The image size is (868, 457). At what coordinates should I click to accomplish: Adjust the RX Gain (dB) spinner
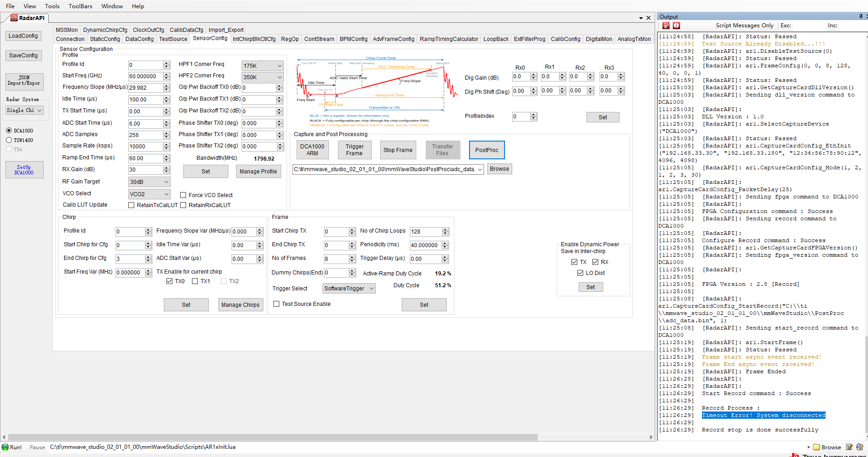(x=167, y=170)
